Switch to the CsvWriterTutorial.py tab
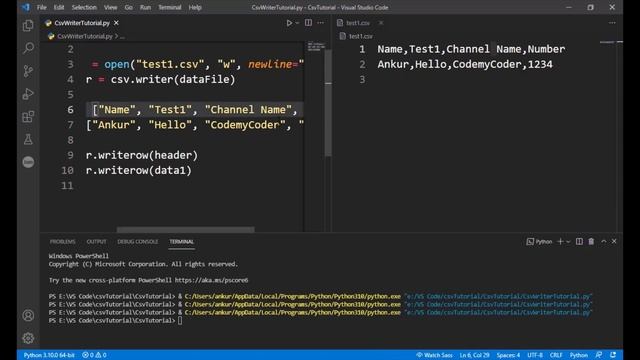The width and height of the screenshot is (640, 360). (82, 23)
